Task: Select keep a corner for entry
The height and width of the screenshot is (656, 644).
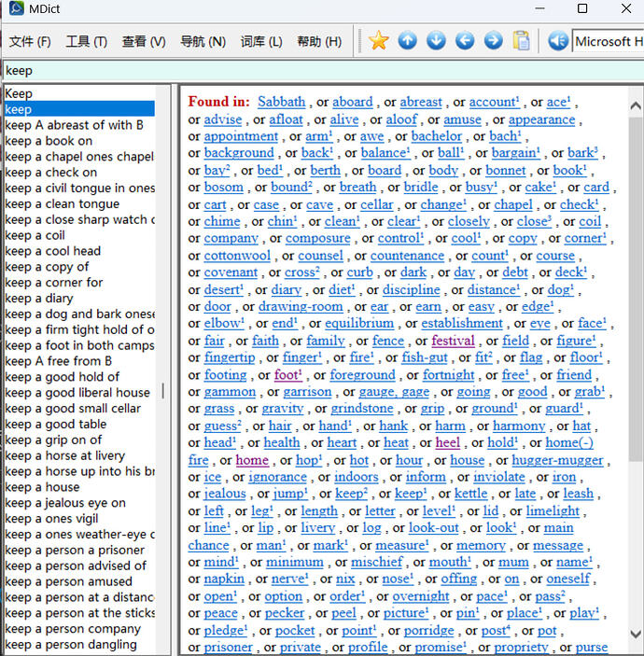Action: 53,283
